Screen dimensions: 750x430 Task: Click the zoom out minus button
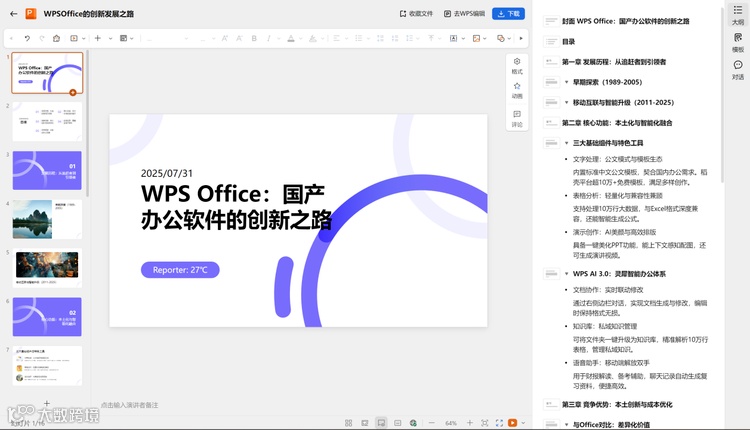point(431,423)
